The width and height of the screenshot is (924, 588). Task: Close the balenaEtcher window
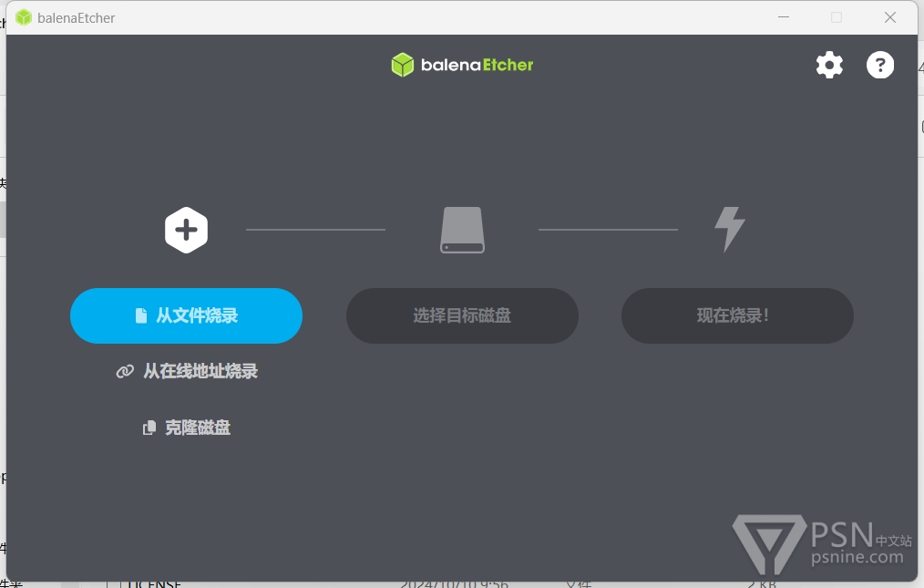(889, 17)
